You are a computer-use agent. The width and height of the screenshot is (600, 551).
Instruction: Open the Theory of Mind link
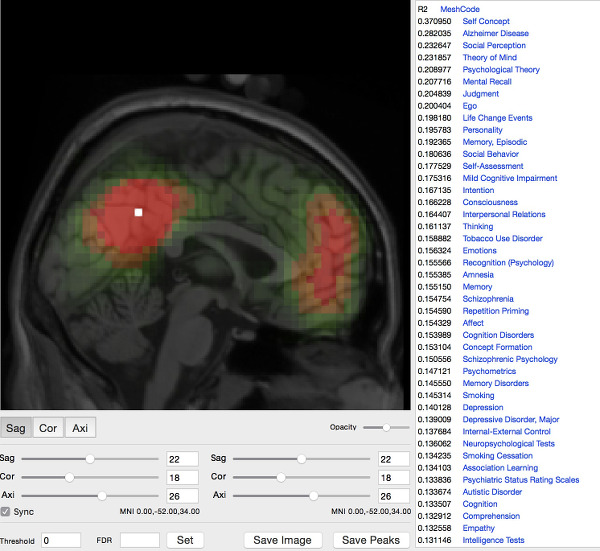coord(489,57)
